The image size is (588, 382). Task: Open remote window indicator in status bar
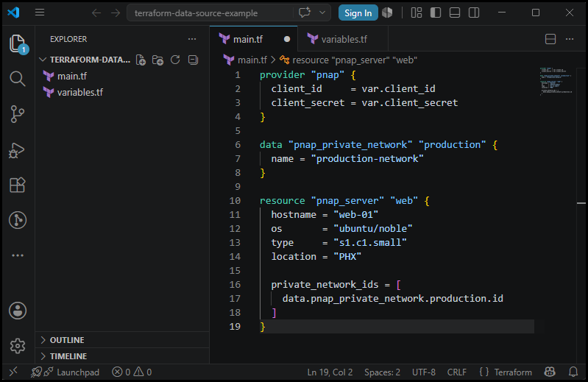[x=13, y=372]
